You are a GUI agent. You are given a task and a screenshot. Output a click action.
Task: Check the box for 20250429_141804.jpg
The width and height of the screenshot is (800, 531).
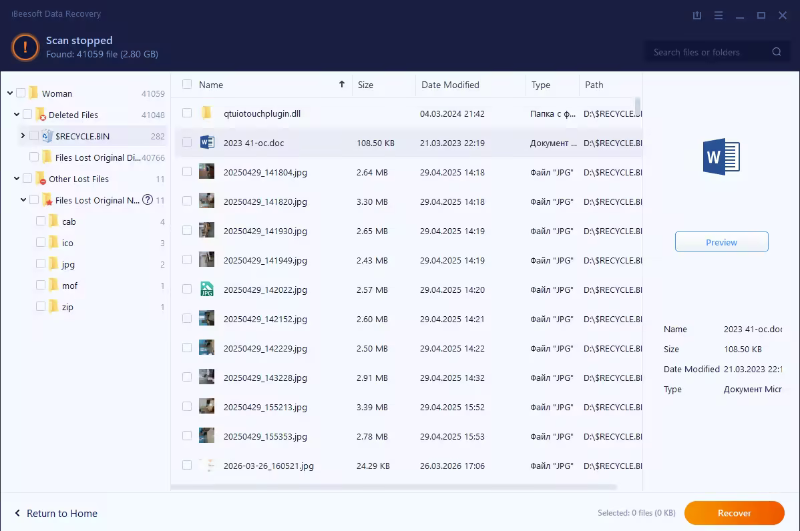[x=187, y=172]
